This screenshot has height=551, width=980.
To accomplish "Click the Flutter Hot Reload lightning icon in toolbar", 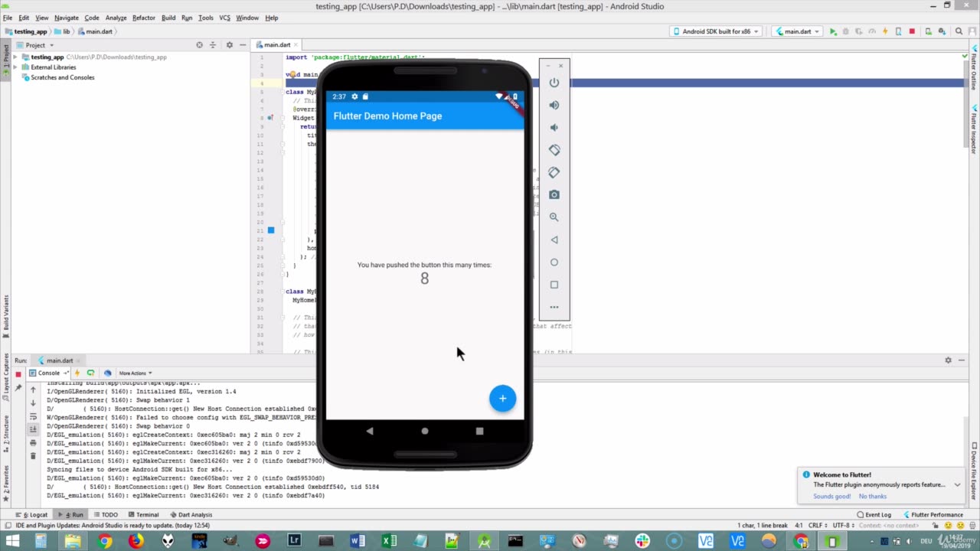I will [x=885, y=31].
